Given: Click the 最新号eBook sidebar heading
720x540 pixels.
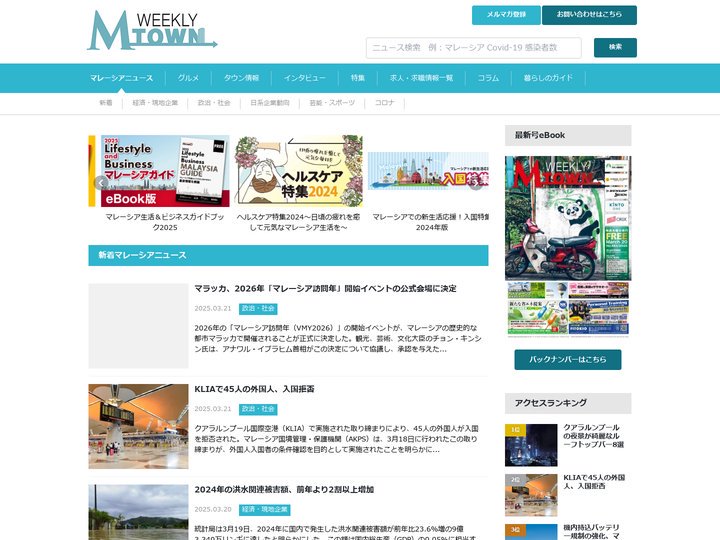Looking at the screenshot, I should pos(568,135).
